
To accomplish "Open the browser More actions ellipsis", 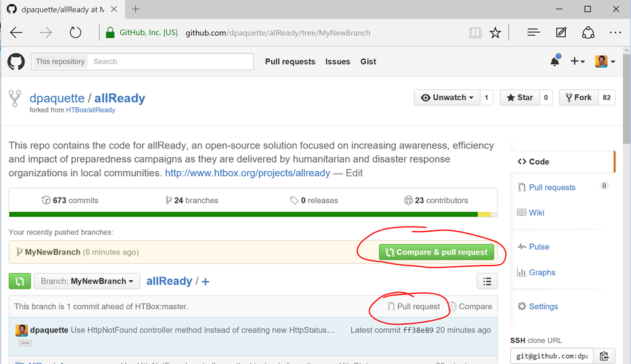I will click(616, 33).
